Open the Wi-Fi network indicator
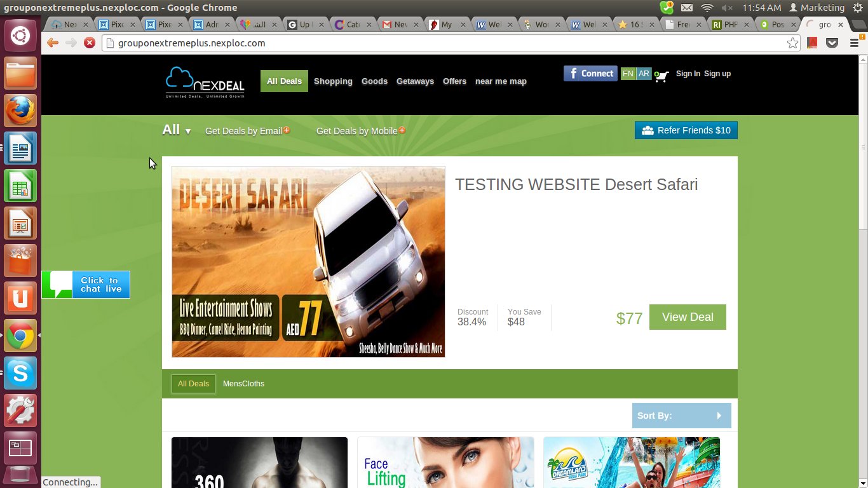868x488 pixels. [x=707, y=8]
